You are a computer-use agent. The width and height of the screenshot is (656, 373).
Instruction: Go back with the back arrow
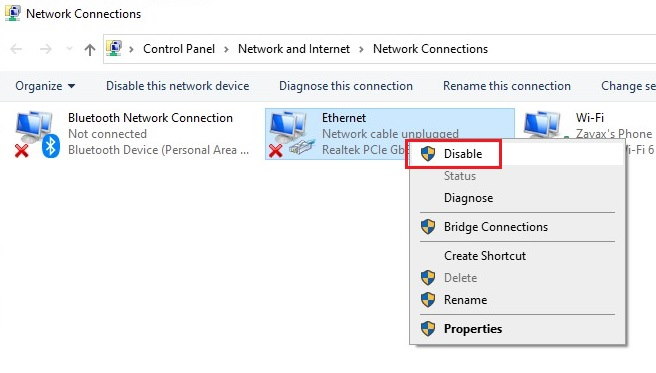pos(16,49)
